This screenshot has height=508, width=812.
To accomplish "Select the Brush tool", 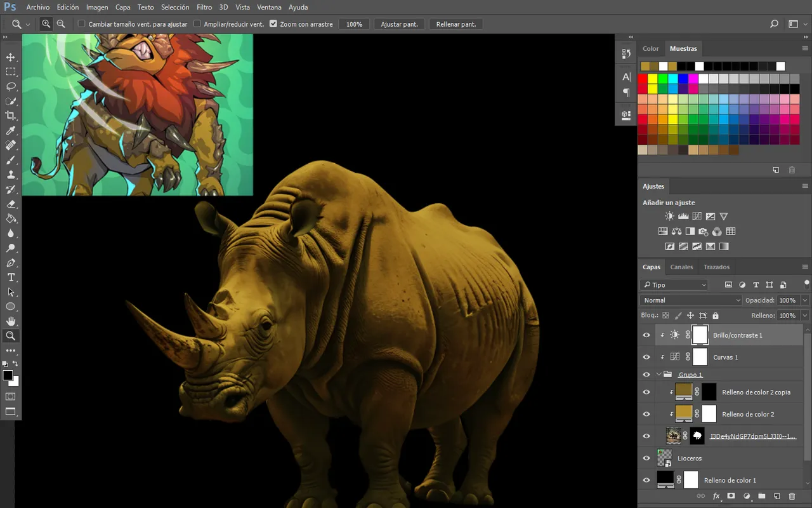I will (x=11, y=160).
